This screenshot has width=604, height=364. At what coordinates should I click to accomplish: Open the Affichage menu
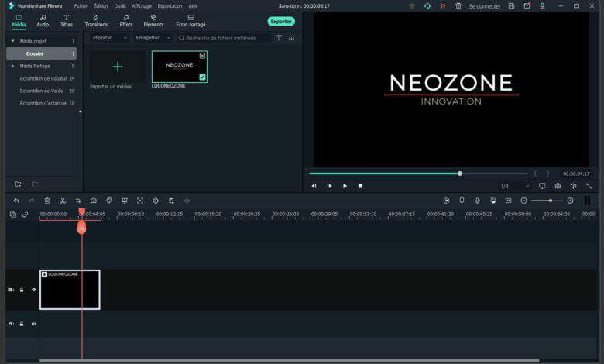[x=142, y=5]
